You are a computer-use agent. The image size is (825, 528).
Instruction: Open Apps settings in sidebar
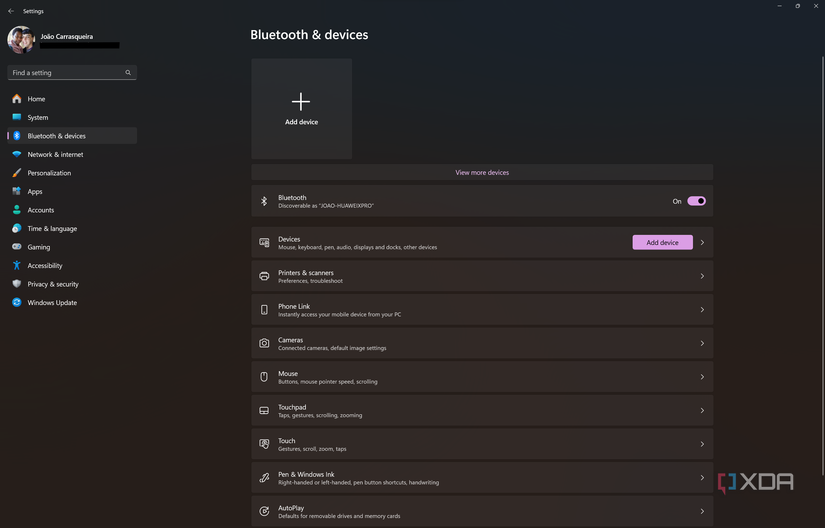coord(72,191)
